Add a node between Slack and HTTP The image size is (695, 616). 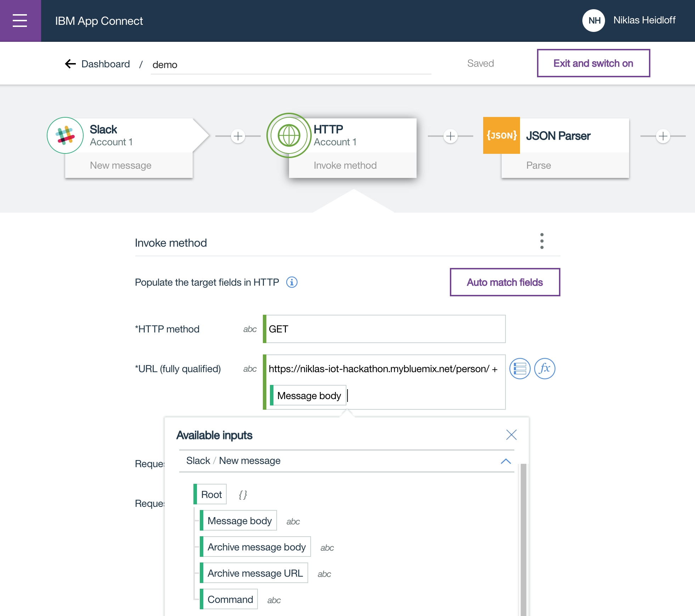(x=238, y=136)
